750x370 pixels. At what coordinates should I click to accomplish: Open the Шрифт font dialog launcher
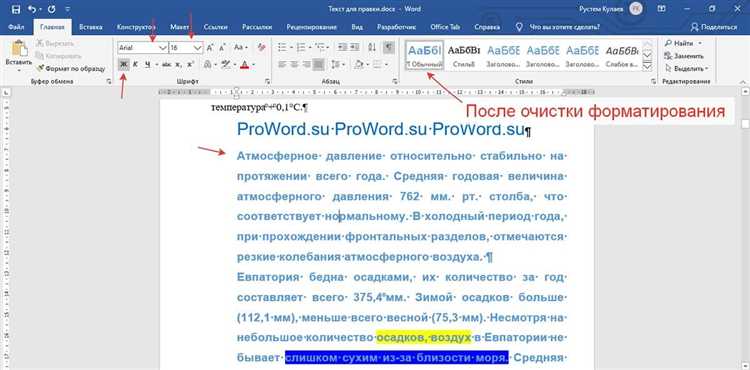267,82
